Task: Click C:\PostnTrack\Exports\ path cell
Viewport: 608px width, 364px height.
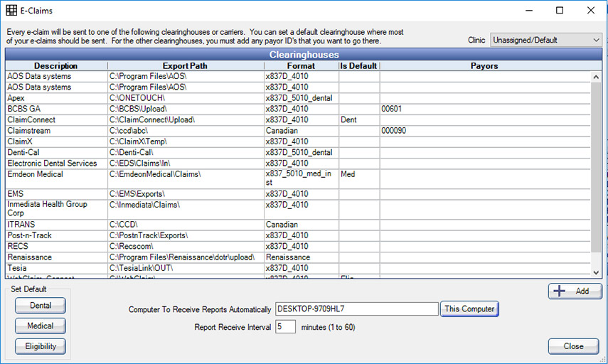Action: [x=186, y=235]
